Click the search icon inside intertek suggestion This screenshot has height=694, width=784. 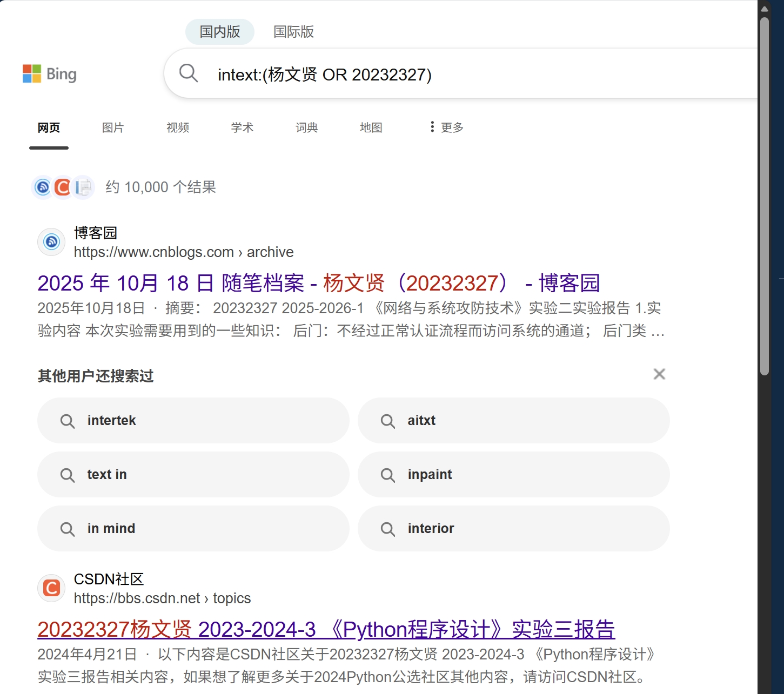(x=68, y=421)
